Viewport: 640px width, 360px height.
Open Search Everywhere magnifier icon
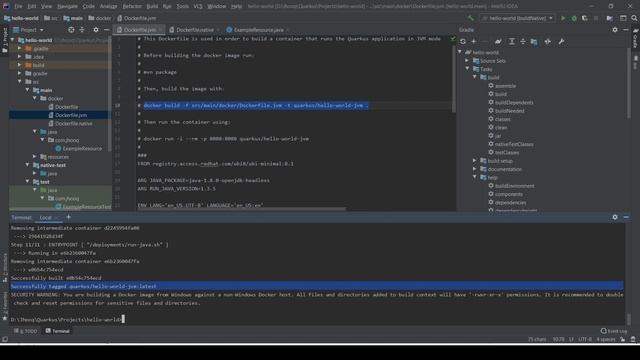pyautogui.click(x=634, y=18)
